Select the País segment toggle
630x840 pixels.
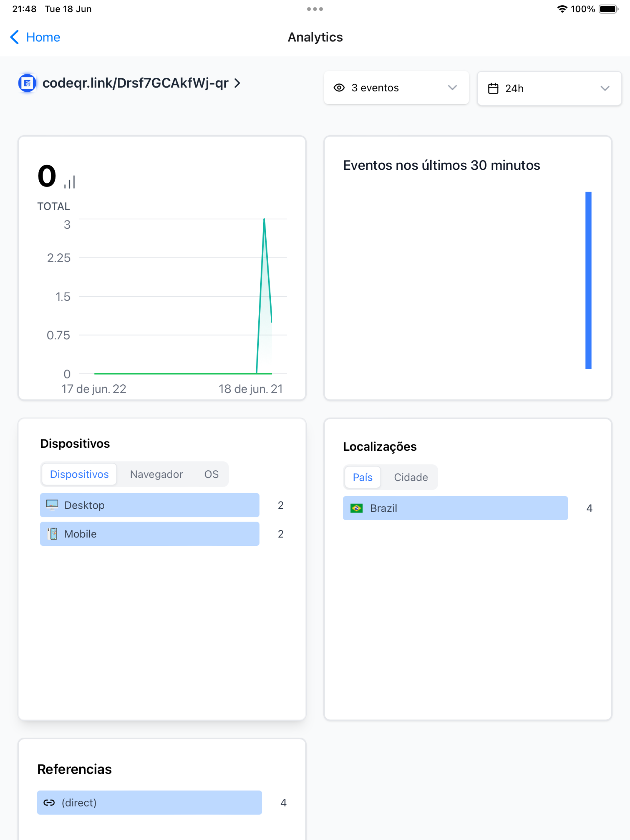click(362, 477)
